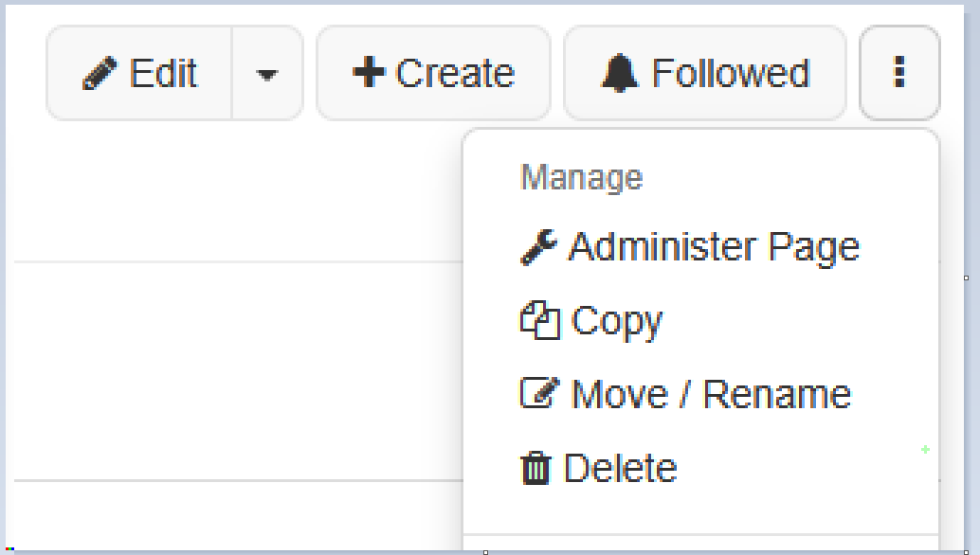Click the Create button label
Viewport: 980px width, 555px height.
pos(455,73)
